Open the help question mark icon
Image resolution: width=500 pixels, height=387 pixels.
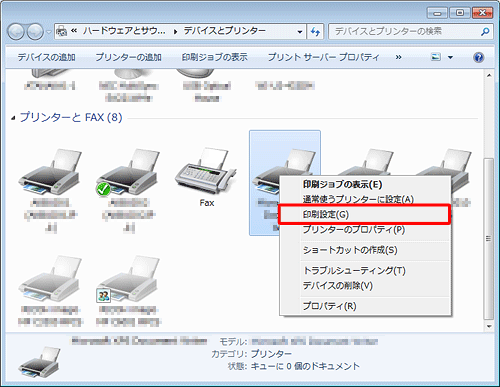[478, 57]
